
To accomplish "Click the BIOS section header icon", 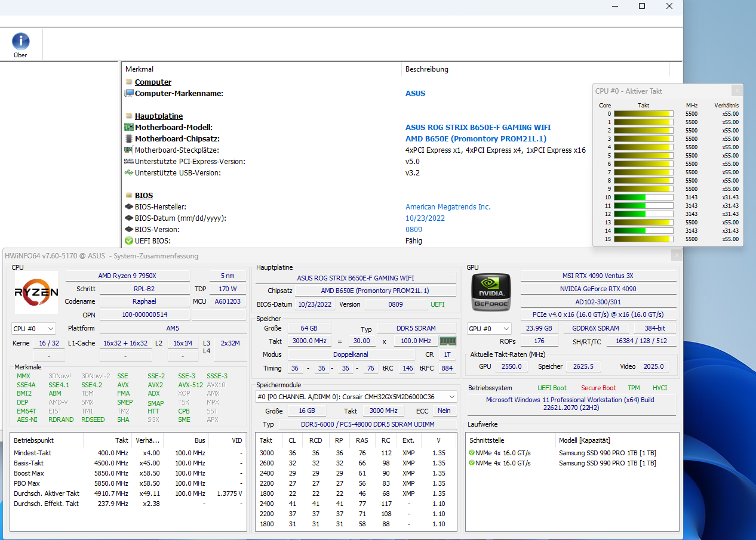I will (128, 196).
